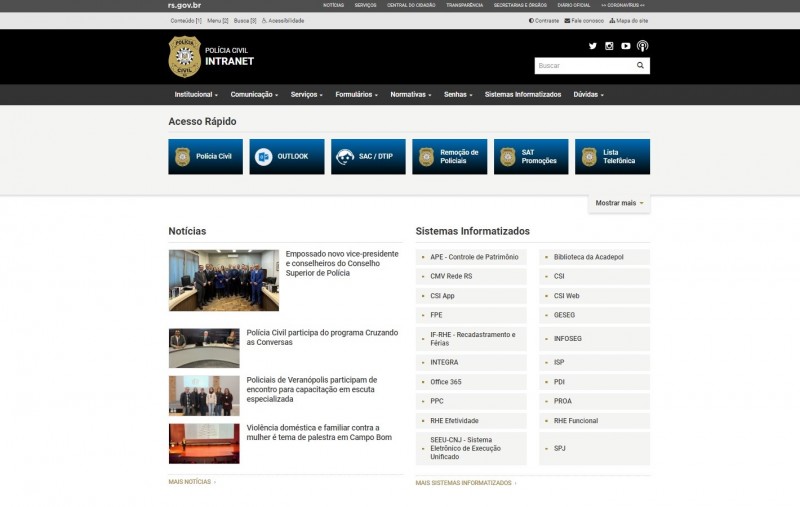Open the OUTLOOK quick access tile
Viewport: 800px width, 507px height.
[x=287, y=157]
